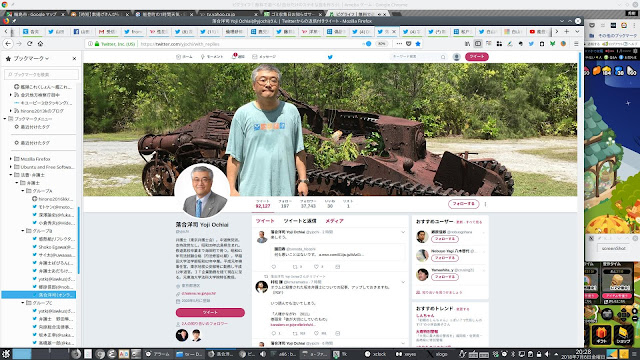
Task: Click the Twitter bird logo in page header
Action: coord(330,57)
